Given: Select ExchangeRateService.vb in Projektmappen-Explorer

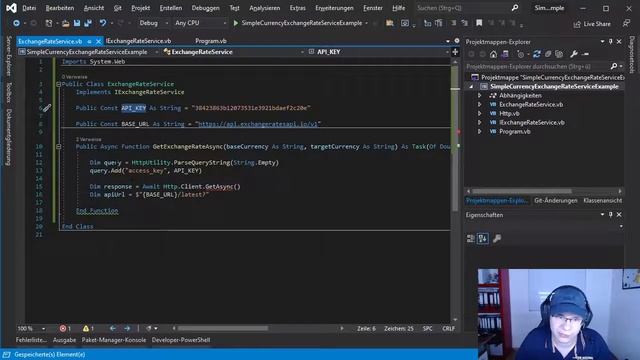Looking at the screenshot, I should pyautogui.click(x=531, y=104).
